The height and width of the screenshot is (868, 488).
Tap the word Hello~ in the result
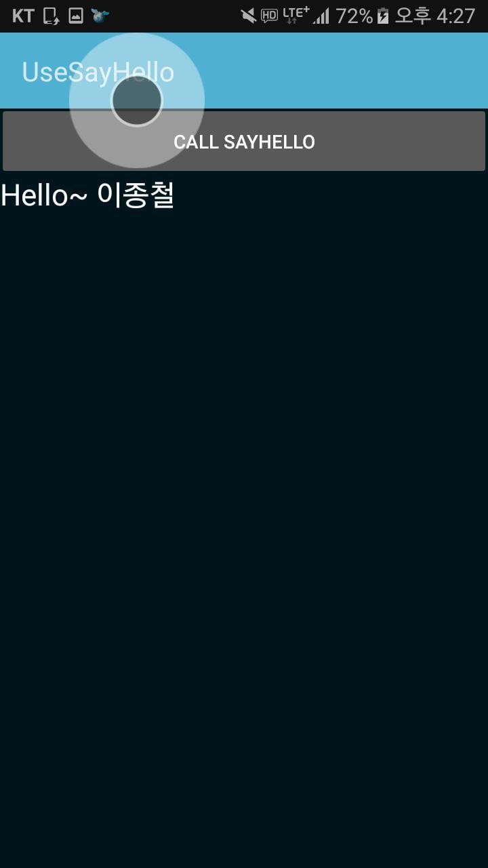pos(44,196)
